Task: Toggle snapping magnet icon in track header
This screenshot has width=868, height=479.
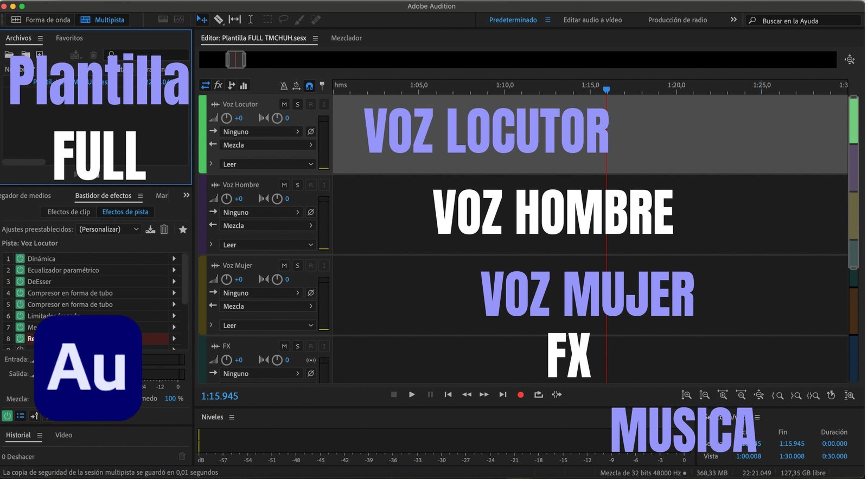Action: (x=309, y=86)
